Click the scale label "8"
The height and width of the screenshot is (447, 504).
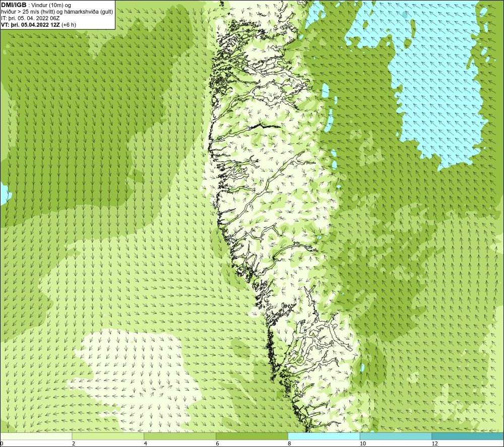click(290, 444)
